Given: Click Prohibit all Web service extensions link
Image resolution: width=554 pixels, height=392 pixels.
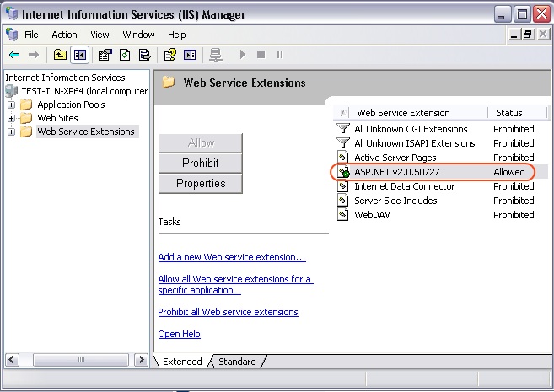Looking at the screenshot, I should pos(228,312).
